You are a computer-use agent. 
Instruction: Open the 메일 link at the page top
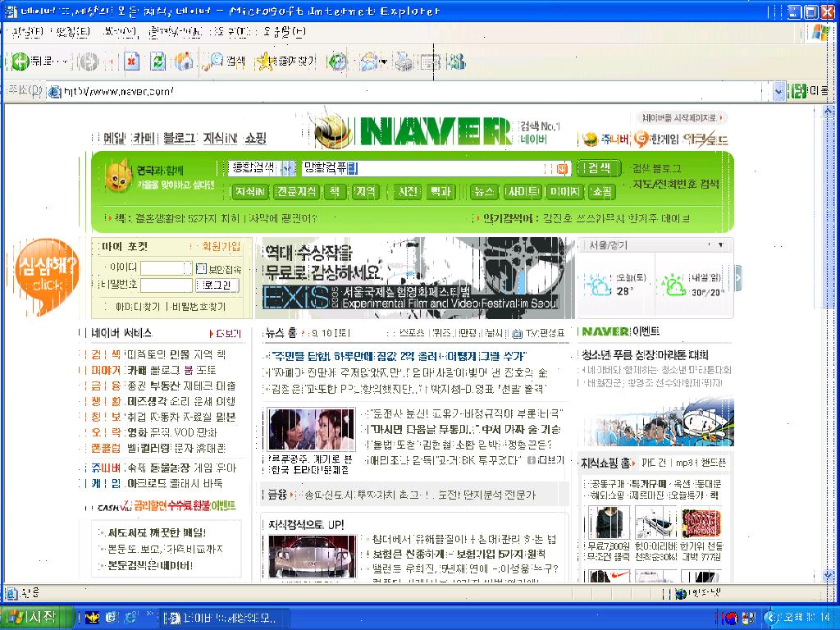(x=114, y=138)
